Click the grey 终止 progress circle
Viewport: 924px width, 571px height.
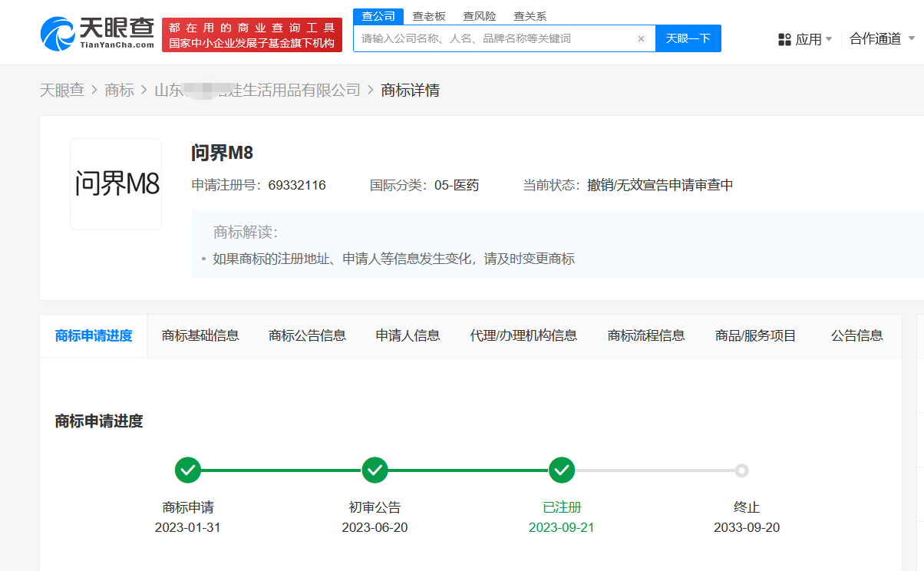pyautogui.click(x=741, y=470)
